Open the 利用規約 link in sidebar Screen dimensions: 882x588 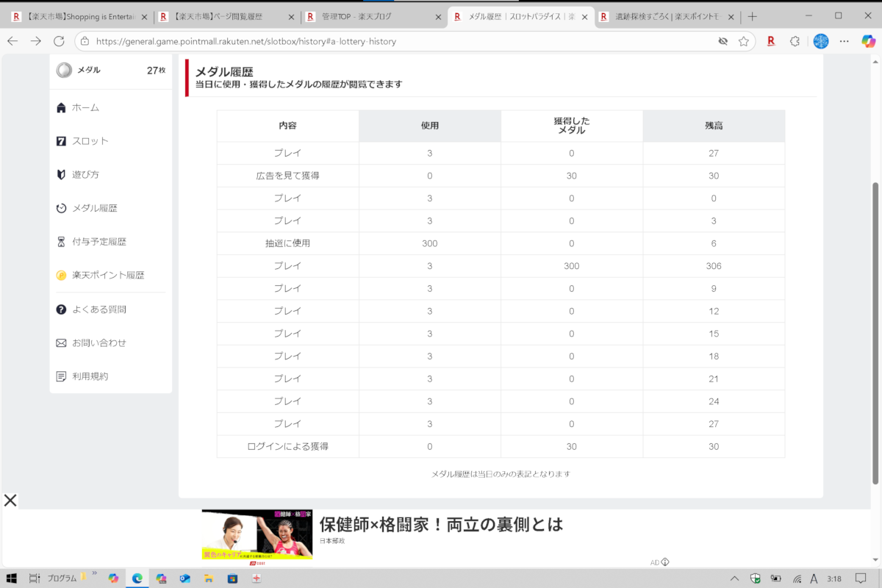90,376
